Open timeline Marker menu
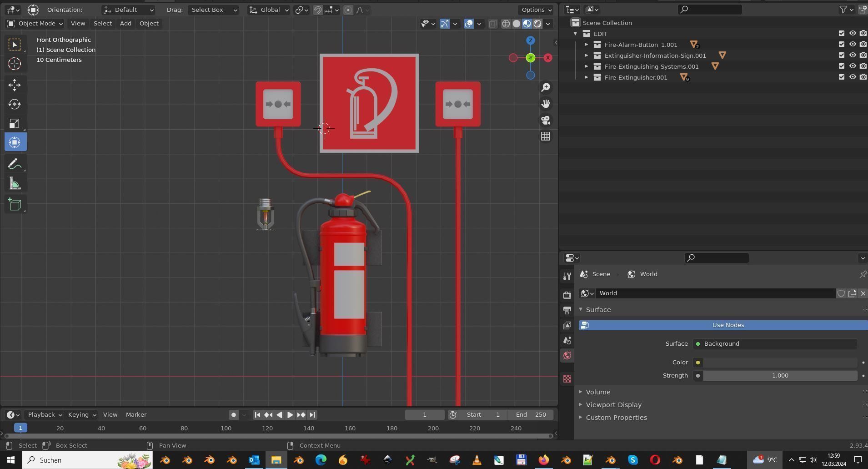This screenshot has width=868, height=469. tap(136, 415)
